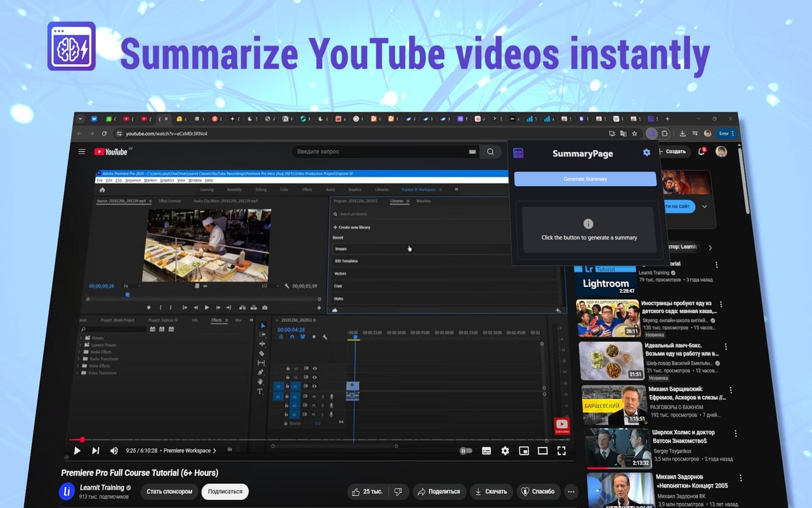Open the three-dots menu for the 'Идеальный ланч-бокс' video
Viewport: 812px width, 508px height.
coord(725,347)
